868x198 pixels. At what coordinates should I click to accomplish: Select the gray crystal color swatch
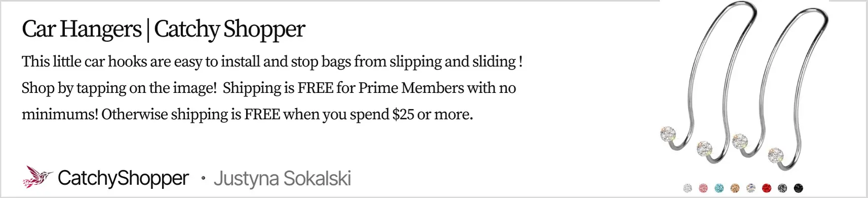click(783, 188)
